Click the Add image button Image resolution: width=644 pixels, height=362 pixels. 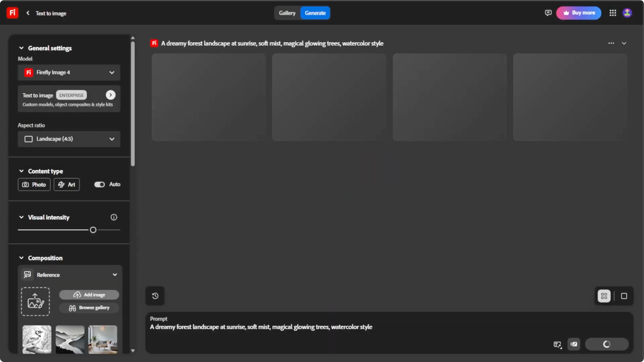(x=89, y=295)
